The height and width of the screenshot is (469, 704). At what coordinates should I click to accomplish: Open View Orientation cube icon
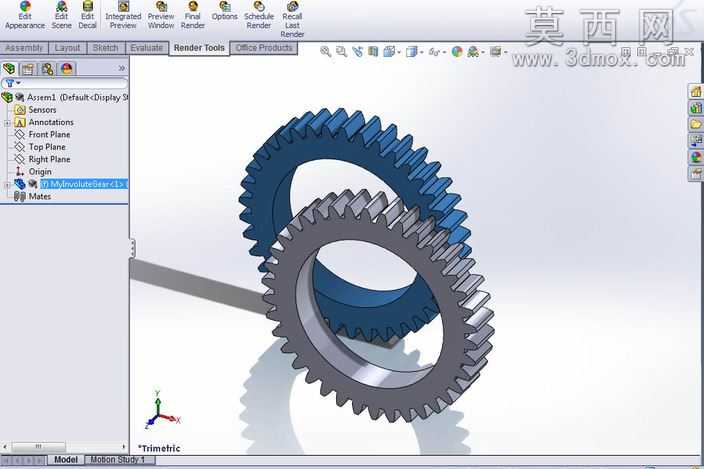[x=389, y=52]
